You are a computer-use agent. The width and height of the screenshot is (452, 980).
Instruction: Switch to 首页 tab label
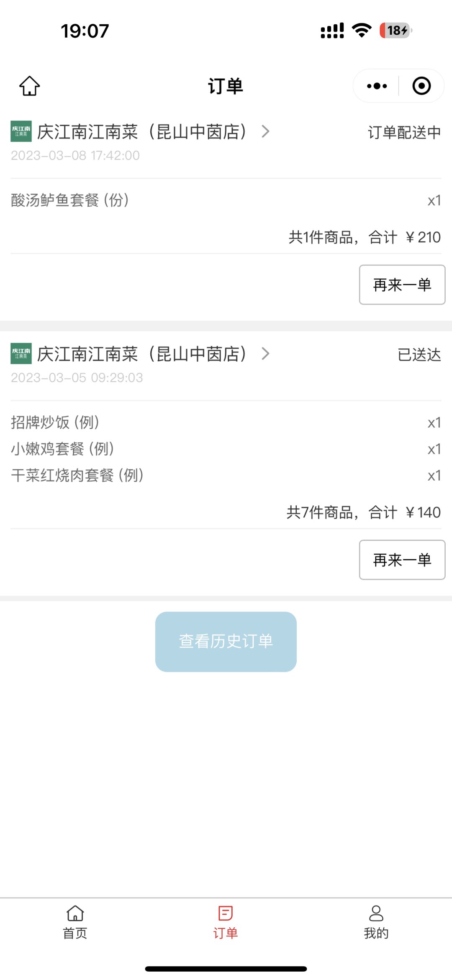[x=75, y=933]
